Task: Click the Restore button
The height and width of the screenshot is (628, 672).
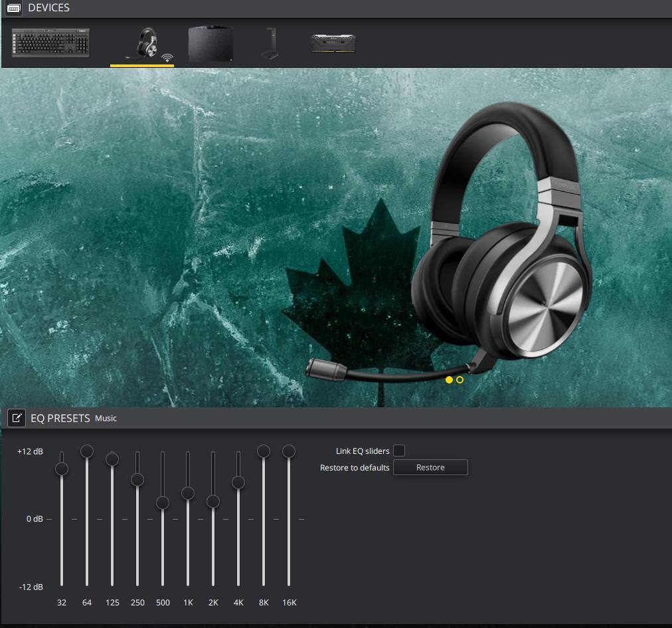Action: point(430,467)
